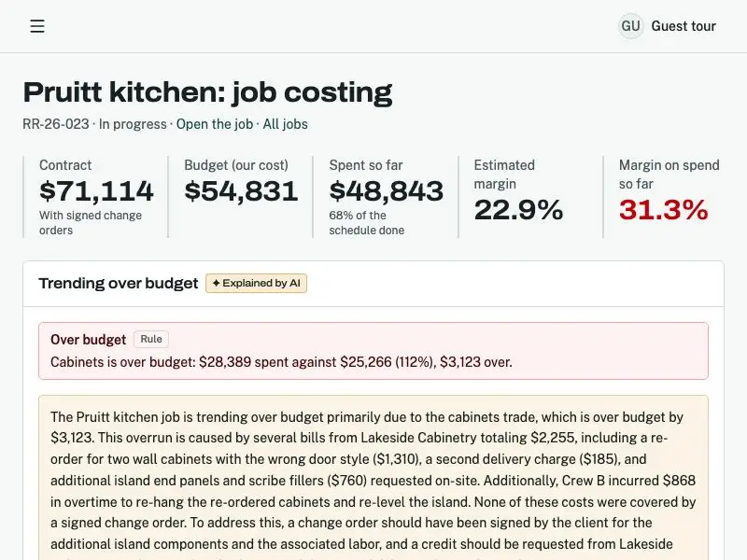Click the Pruitt kitchen: job costing heading
The image size is (747, 560).
[207, 91]
